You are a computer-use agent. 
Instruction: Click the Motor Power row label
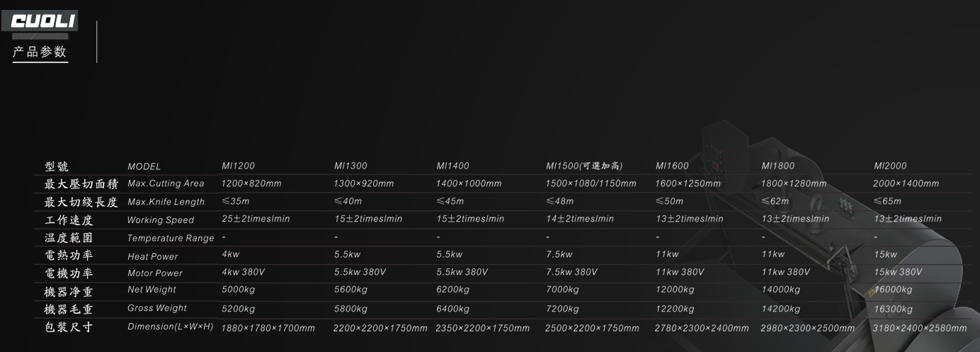[154, 273]
